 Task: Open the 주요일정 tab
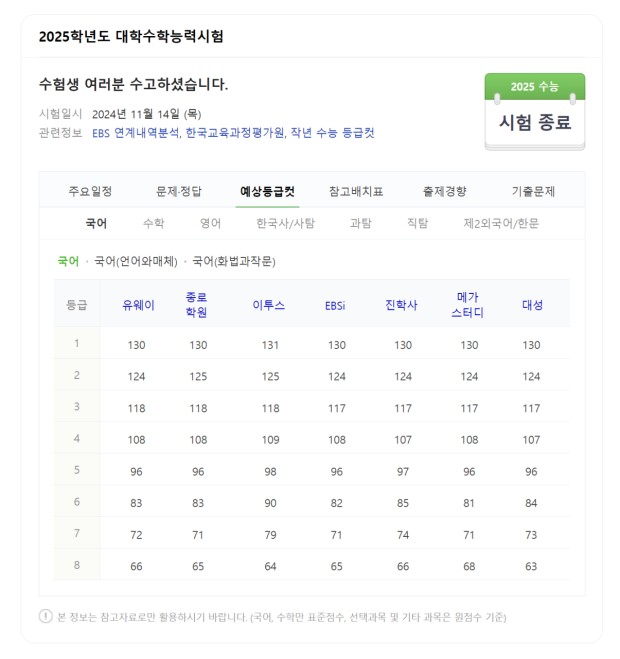(90, 191)
